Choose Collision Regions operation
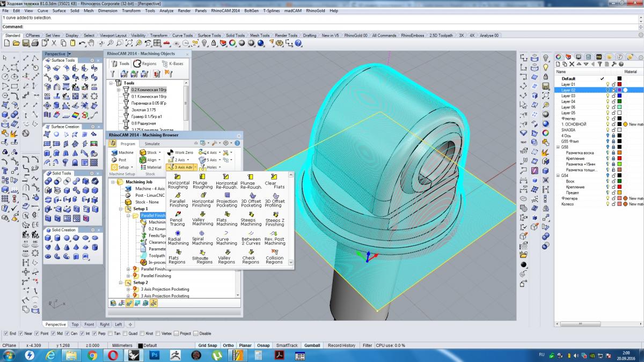644x362 pixels. click(x=275, y=257)
